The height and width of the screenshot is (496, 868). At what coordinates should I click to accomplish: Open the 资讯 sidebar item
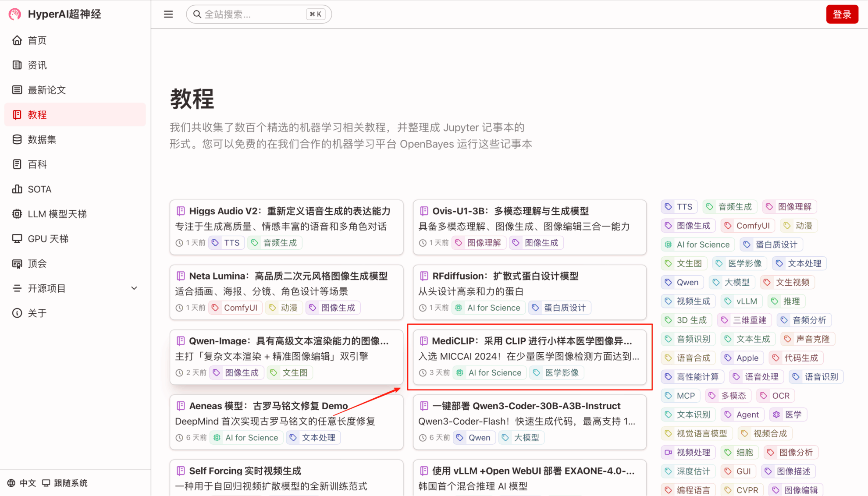point(37,65)
